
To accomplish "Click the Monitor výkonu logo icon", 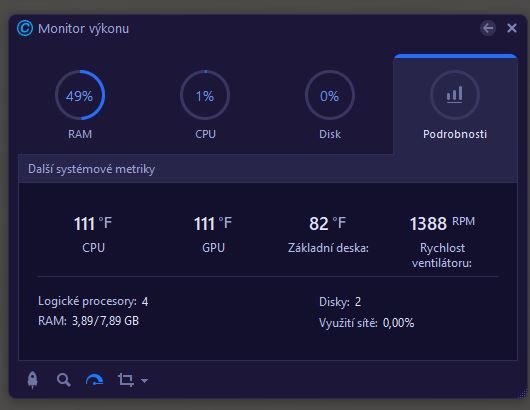I will (25, 28).
